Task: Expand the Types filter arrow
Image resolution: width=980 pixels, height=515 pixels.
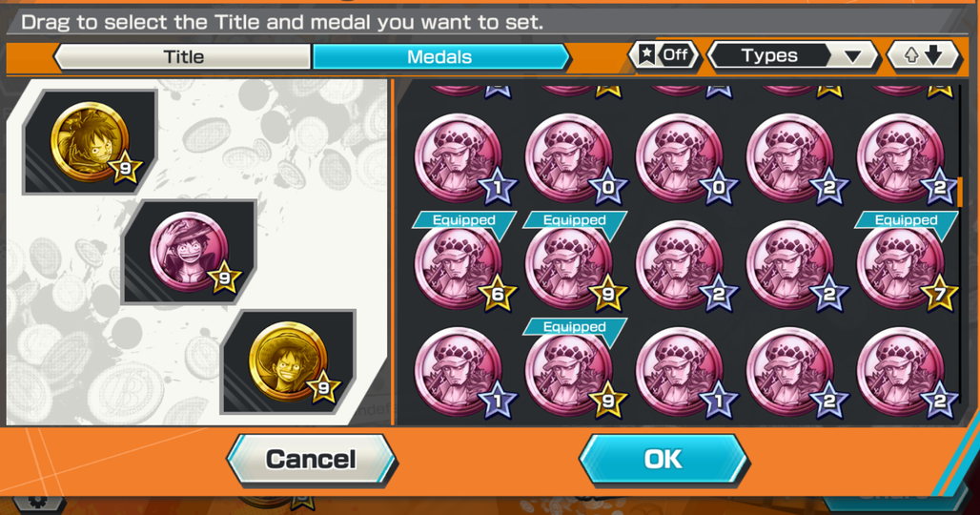Action: (x=852, y=56)
